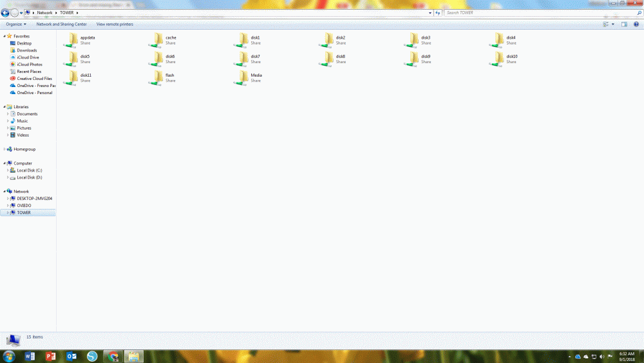Open the Windows Start button

pyautogui.click(x=8, y=356)
